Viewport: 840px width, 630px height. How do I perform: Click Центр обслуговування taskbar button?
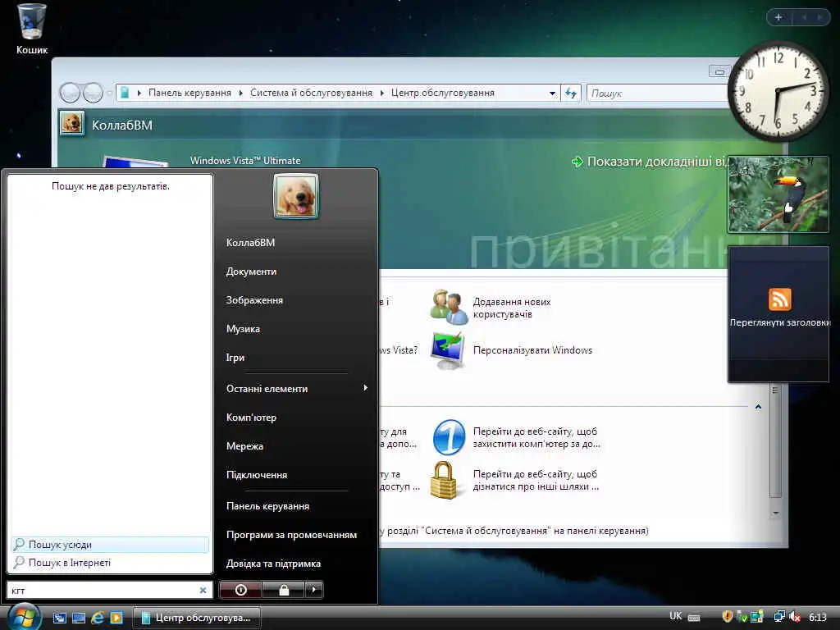[x=196, y=618]
